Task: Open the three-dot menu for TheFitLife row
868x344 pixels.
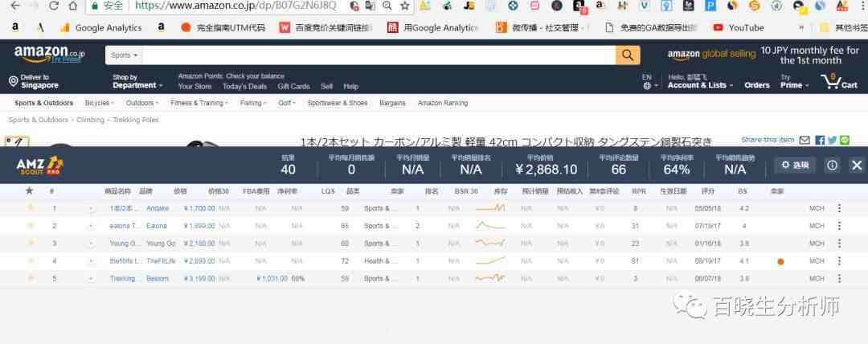Action: click(839, 261)
